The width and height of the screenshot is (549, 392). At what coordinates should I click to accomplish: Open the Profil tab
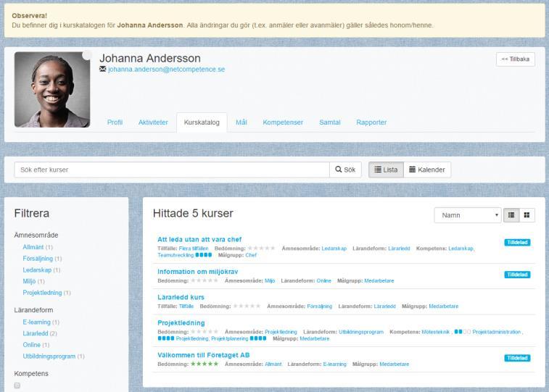[x=115, y=122]
